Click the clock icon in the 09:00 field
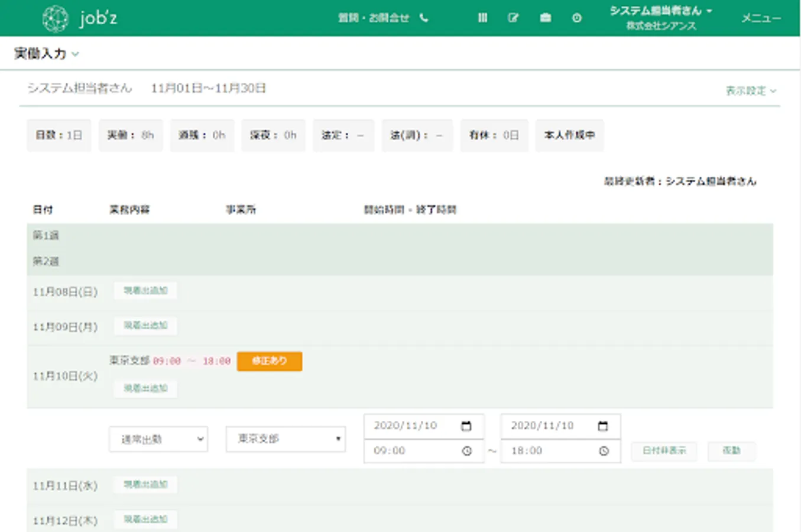The height and width of the screenshot is (532, 801). pos(466,451)
